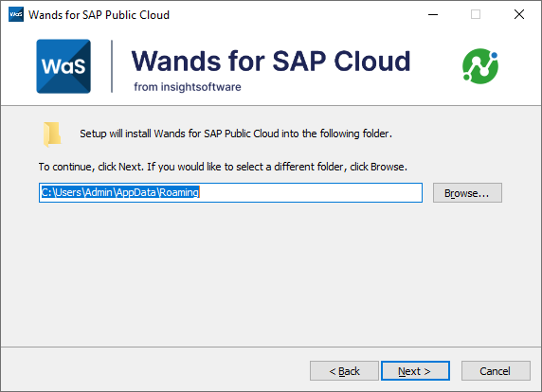
Task: Click the greyed-out maximize button
Action: (x=476, y=14)
